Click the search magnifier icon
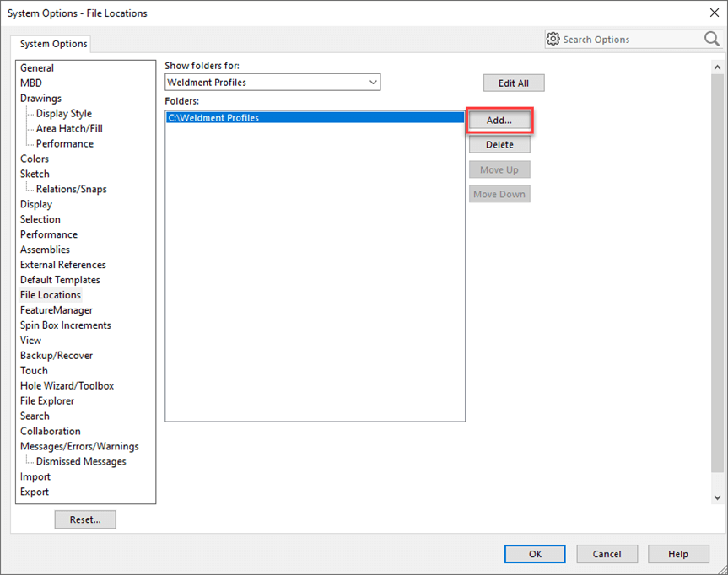The height and width of the screenshot is (575, 728). (712, 39)
